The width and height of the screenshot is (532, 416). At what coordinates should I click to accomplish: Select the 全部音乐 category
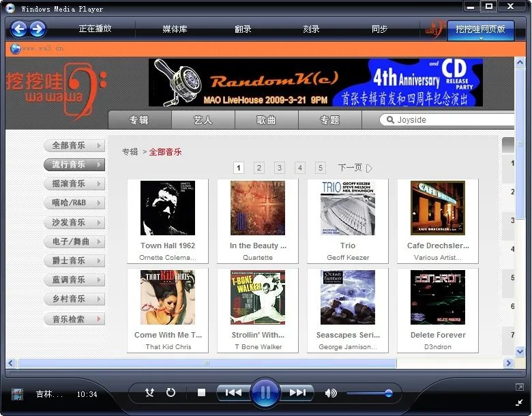(74, 145)
